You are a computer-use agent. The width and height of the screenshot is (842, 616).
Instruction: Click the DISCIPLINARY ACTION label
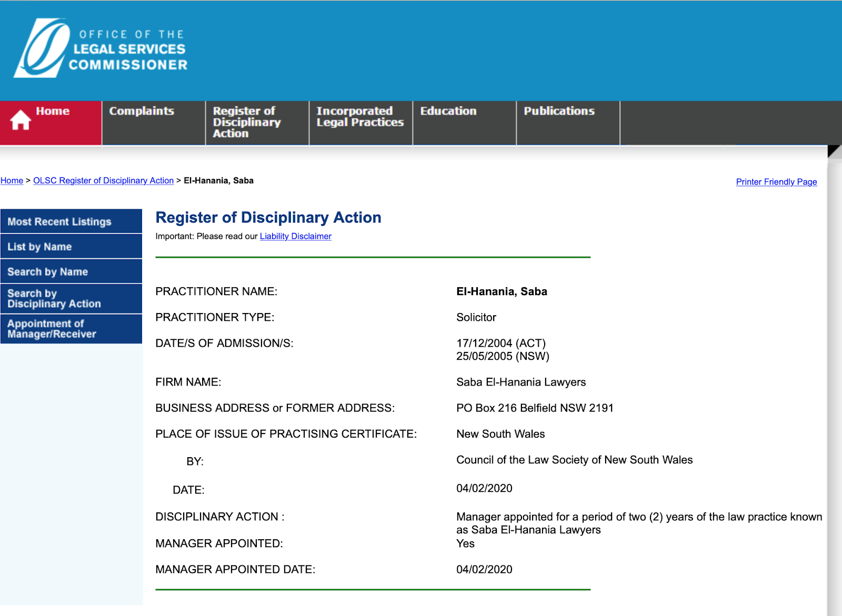click(220, 517)
